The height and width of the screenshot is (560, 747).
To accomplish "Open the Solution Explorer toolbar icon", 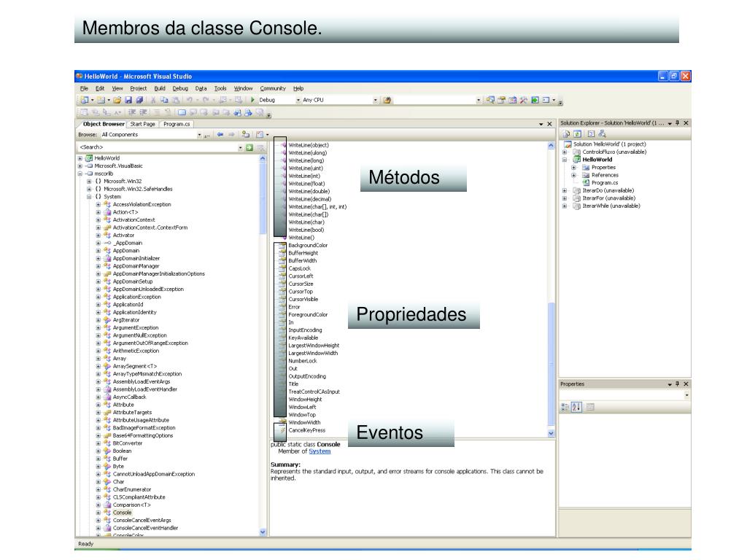I will (x=490, y=100).
